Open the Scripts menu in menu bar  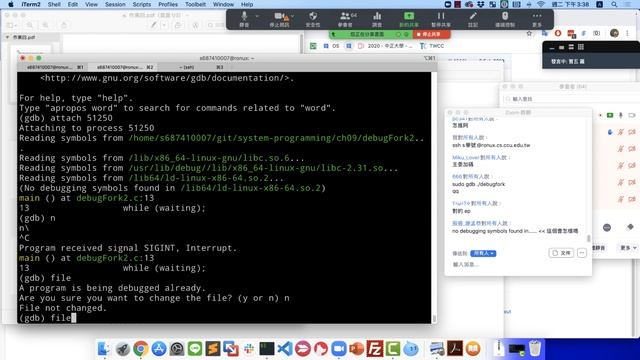[142, 4]
